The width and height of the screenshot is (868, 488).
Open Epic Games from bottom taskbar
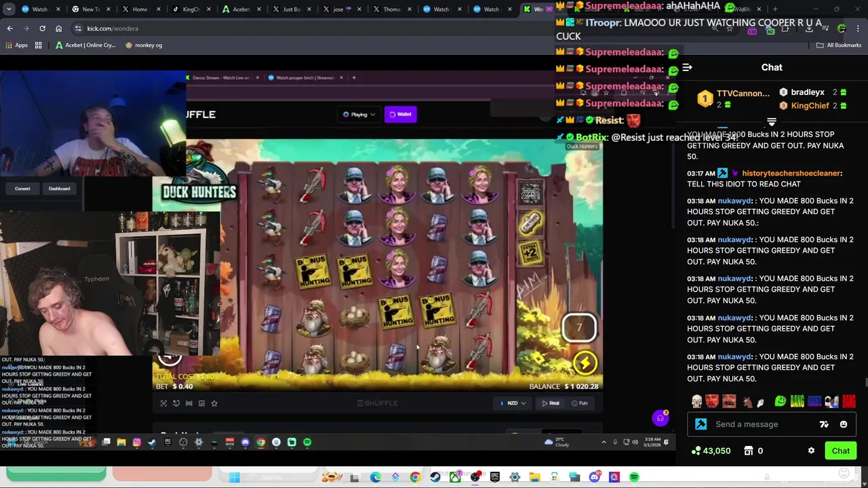tap(495, 477)
